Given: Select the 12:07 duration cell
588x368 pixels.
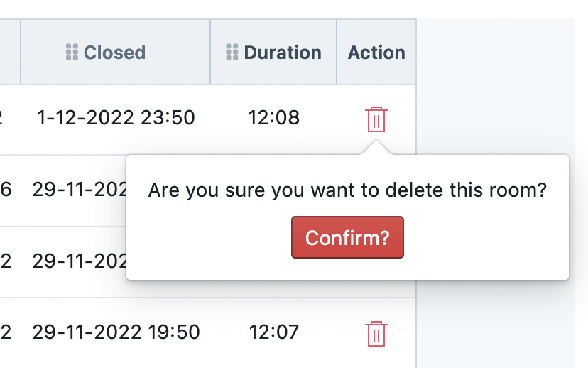Looking at the screenshot, I should [273, 332].
